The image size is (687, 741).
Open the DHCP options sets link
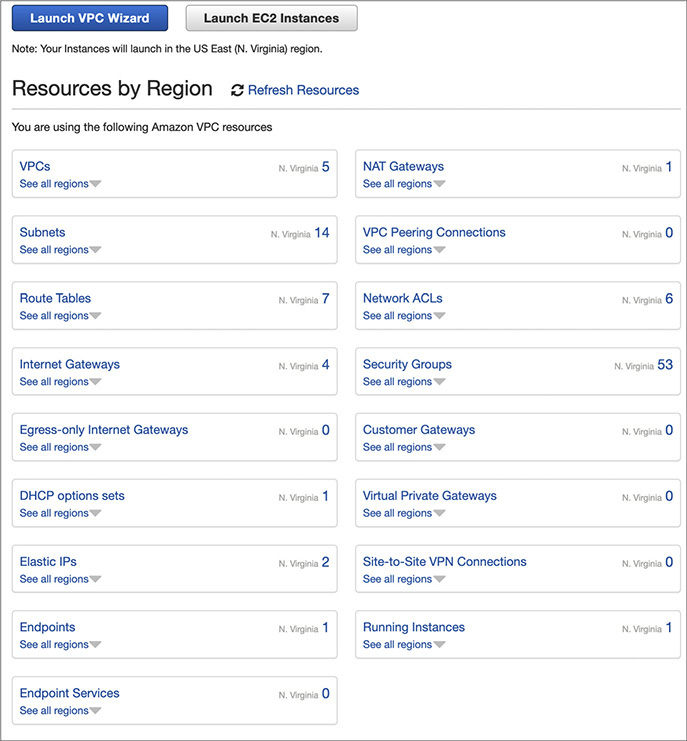72,496
